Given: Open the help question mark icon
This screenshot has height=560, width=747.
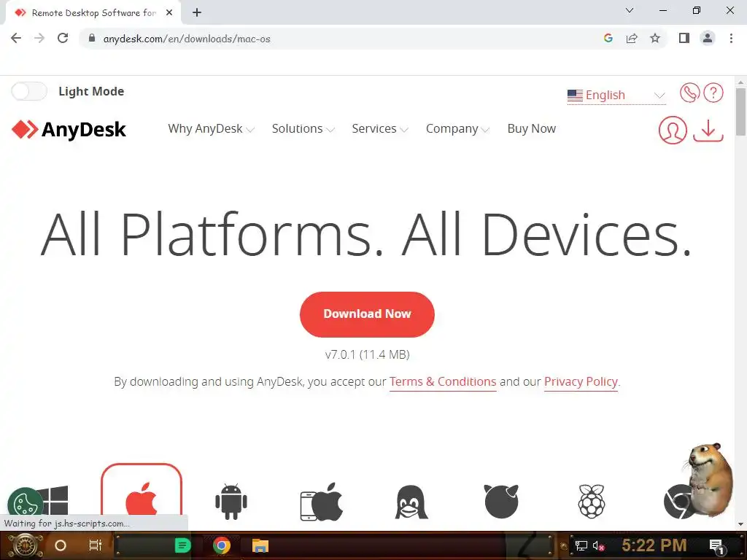Looking at the screenshot, I should tap(713, 93).
